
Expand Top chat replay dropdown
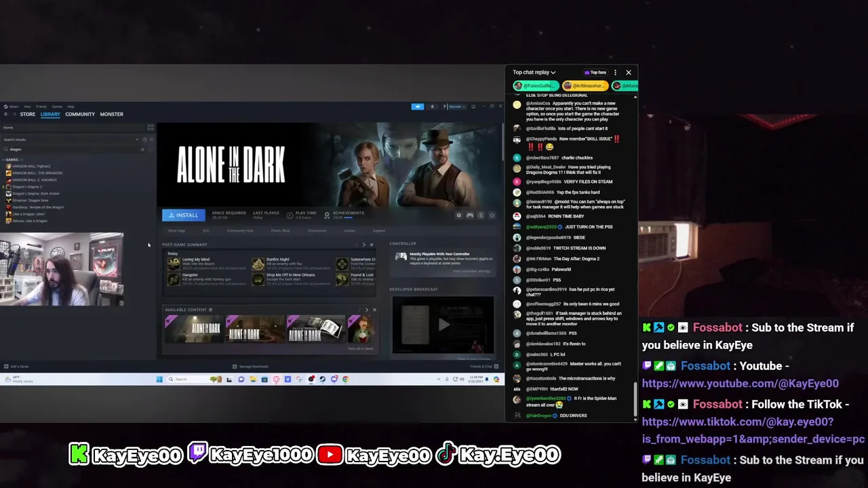tap(534, 73)
